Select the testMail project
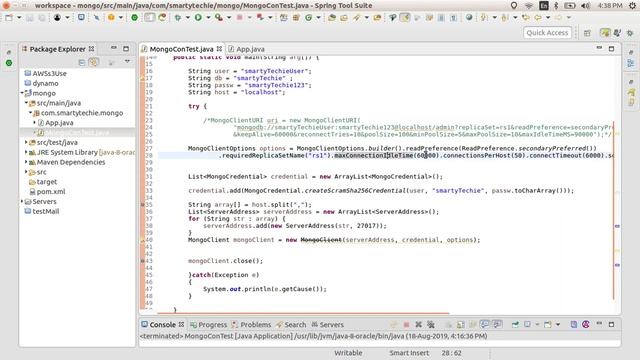640x360 pixels. 41,211
